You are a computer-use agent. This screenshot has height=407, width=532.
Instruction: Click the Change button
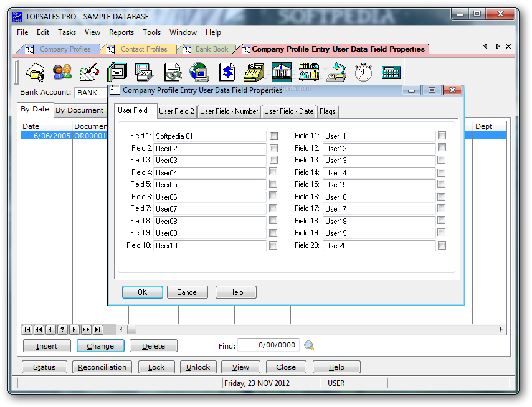pyautogui.click(x=100, y=346)
